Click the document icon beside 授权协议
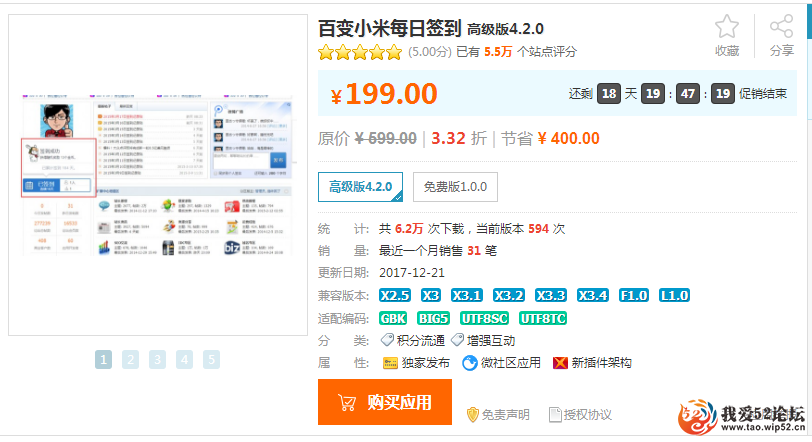 tap(555, 415)
